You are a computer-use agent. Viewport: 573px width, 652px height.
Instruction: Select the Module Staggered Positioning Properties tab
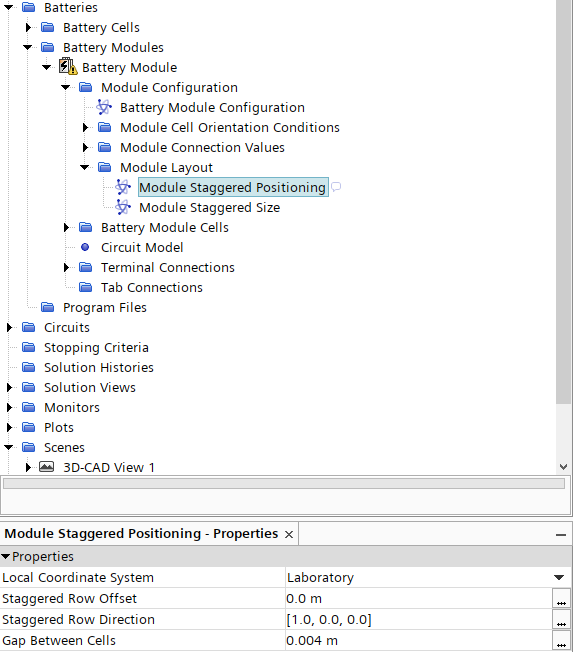pos(141,533)
